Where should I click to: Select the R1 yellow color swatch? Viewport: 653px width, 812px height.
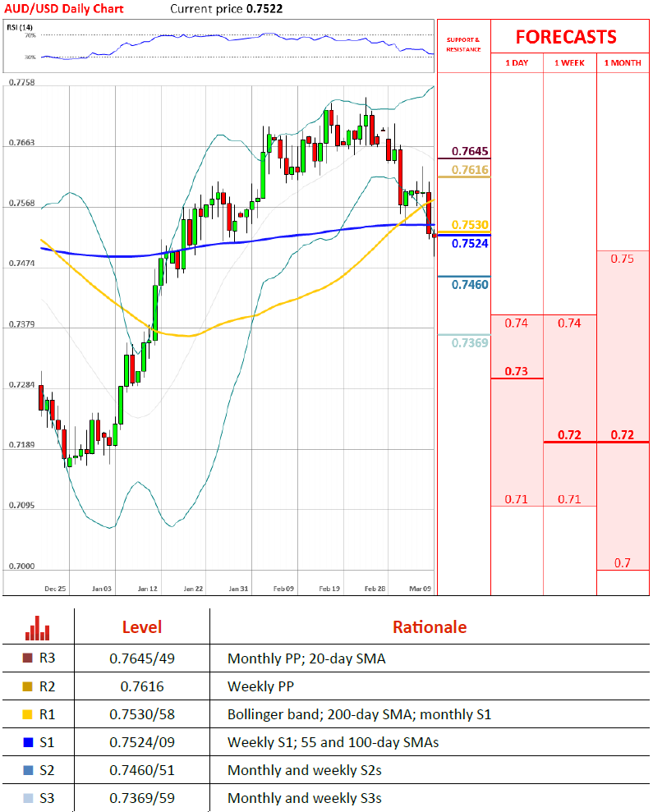click(28, 714)
